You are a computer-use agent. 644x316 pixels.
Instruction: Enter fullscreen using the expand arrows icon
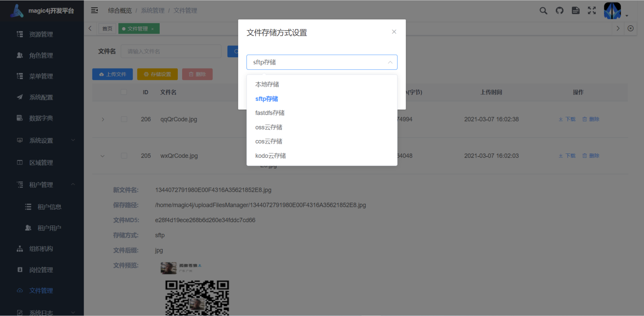pos(591,10)
